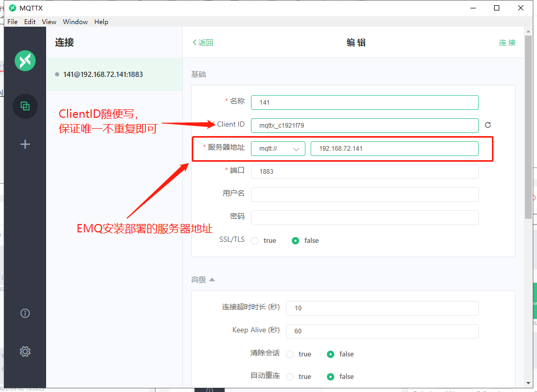Collapse the 高级 section
Viewport: 537px width, 392px height.
212,280
